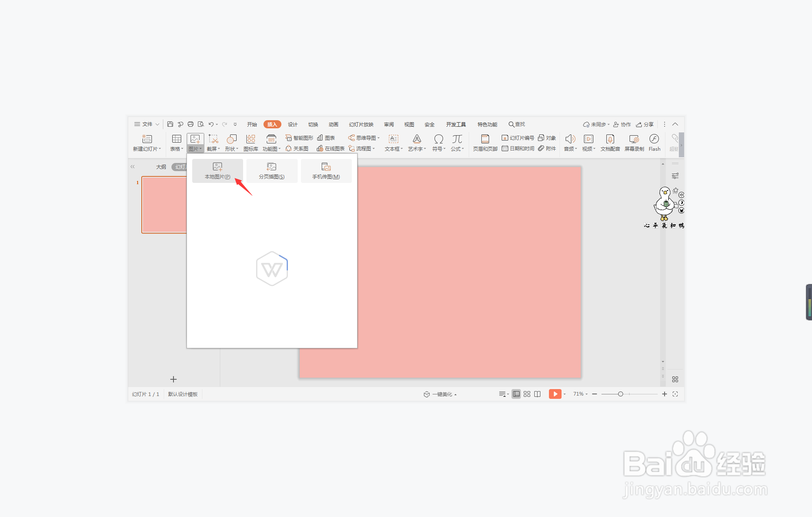Toggle Reading view in status bar
812x517 pixels.
[x=538, y=394]
